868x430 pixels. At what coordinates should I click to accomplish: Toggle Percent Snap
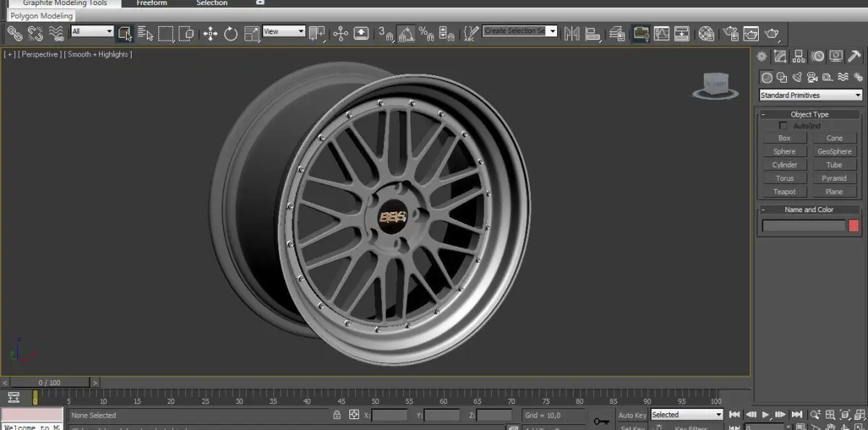(x=426, y=33)
